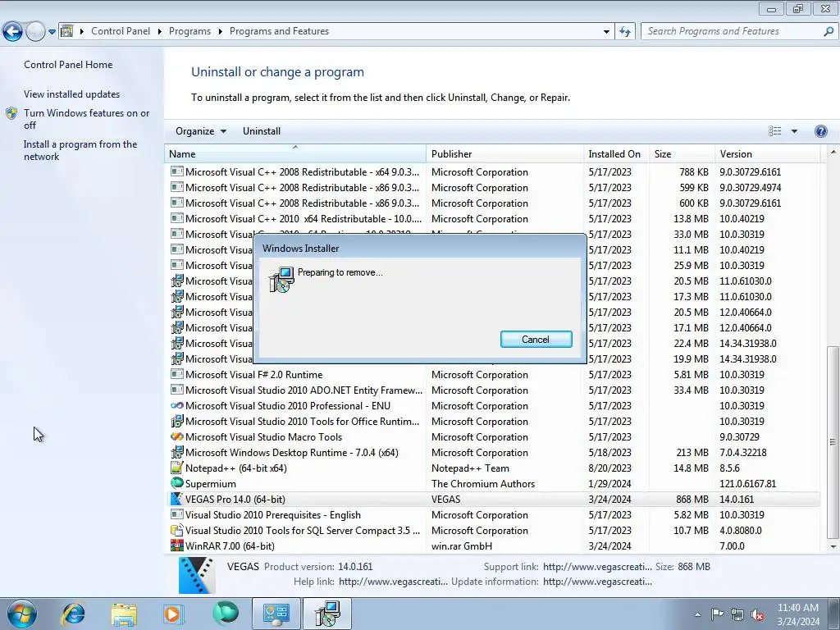Open Action Center flag icon
840x630 pixels.
tap(717, 614)
